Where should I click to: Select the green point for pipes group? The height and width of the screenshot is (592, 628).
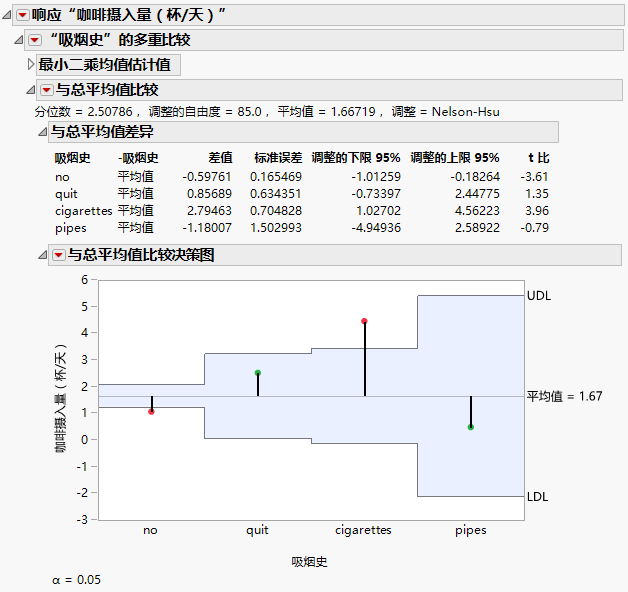pyautogui.click(x=471, y=427)
